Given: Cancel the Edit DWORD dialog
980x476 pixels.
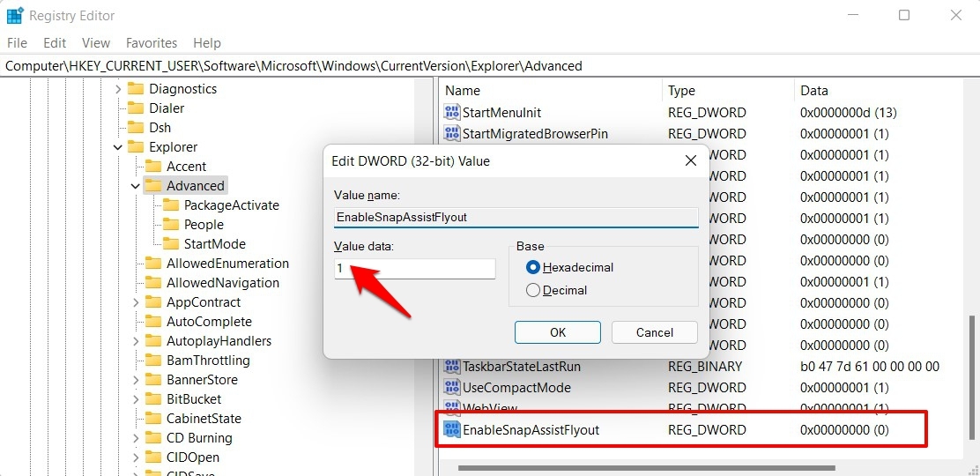Looking at the screenshot, I should click(655, 332).
